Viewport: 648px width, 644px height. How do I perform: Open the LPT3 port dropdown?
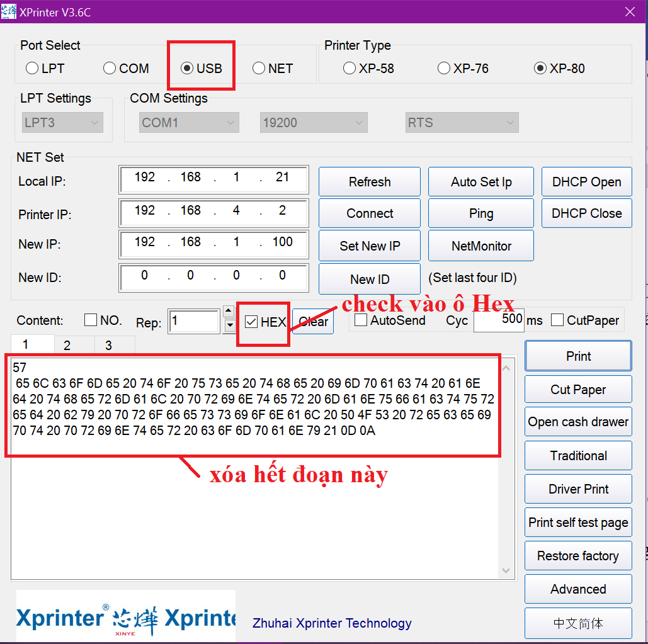[x=62, y=123]
